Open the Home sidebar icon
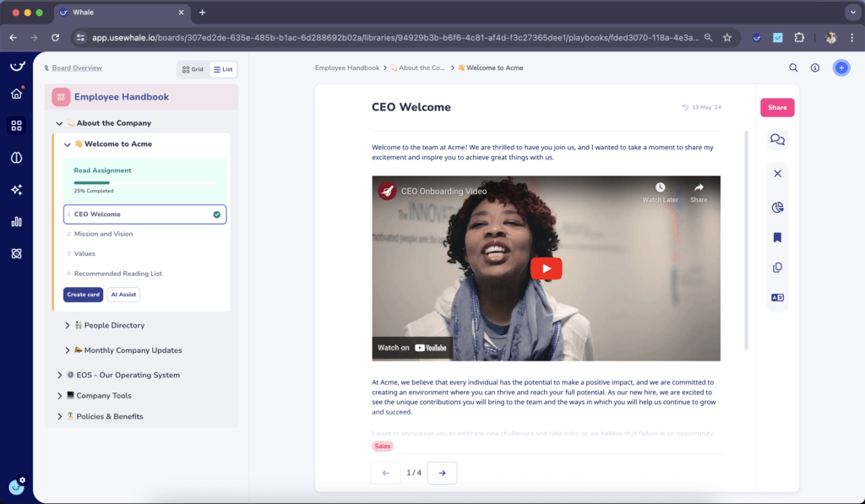The image size is (865, 504). 16,95
